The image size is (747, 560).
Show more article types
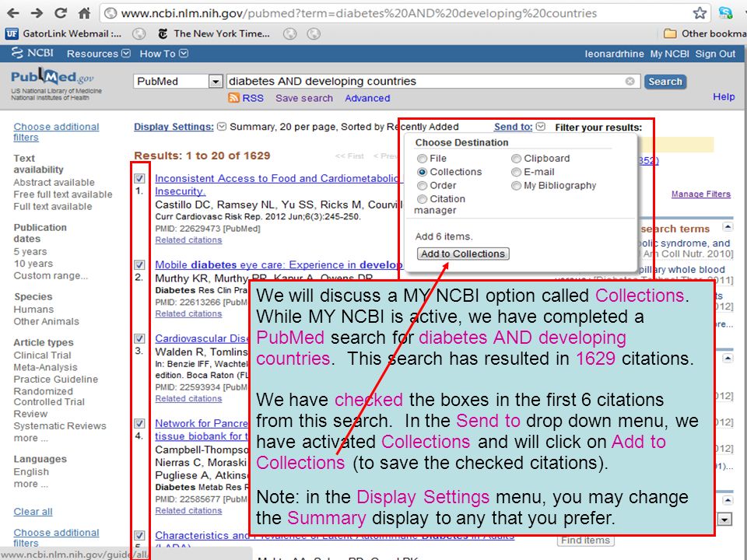point(30,438)
